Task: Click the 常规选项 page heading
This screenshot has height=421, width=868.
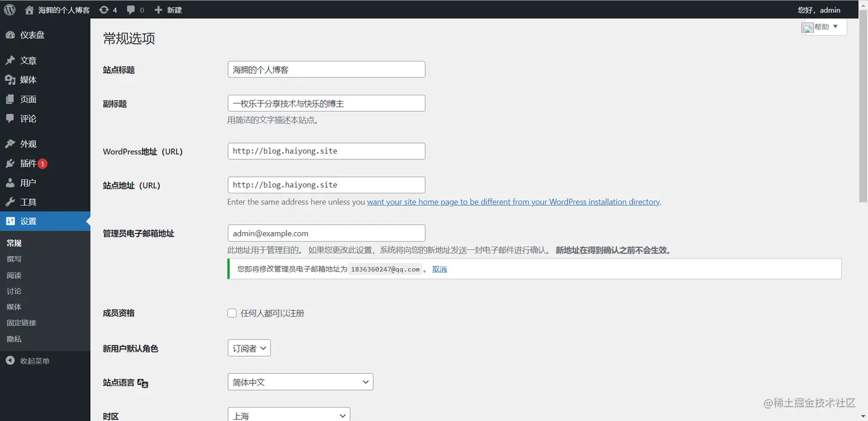Action: tap(129, 38)
